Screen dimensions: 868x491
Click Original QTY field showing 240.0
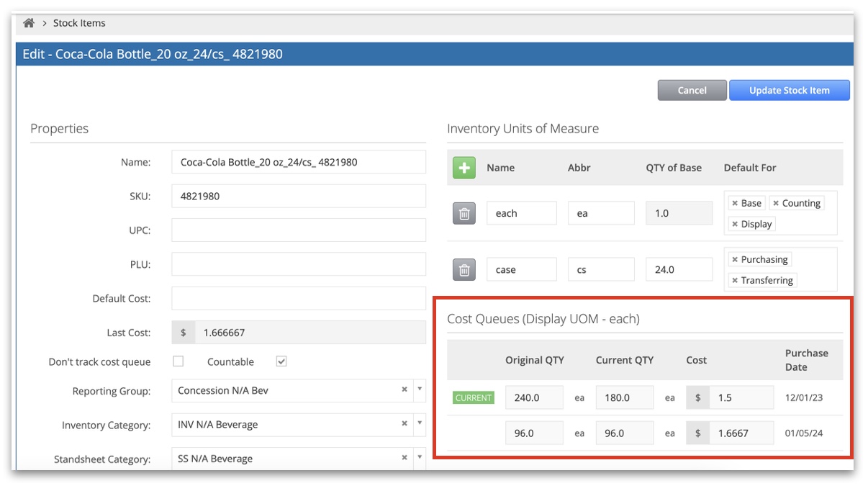534,397
